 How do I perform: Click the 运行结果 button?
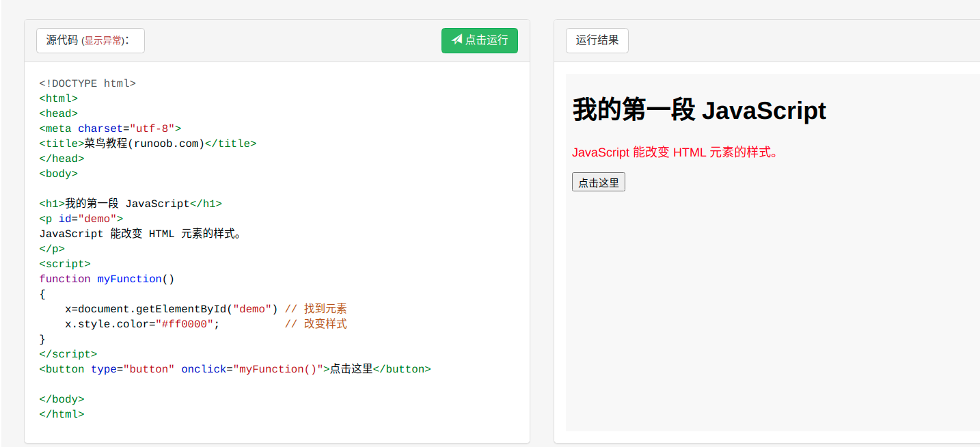click(597, 40)
